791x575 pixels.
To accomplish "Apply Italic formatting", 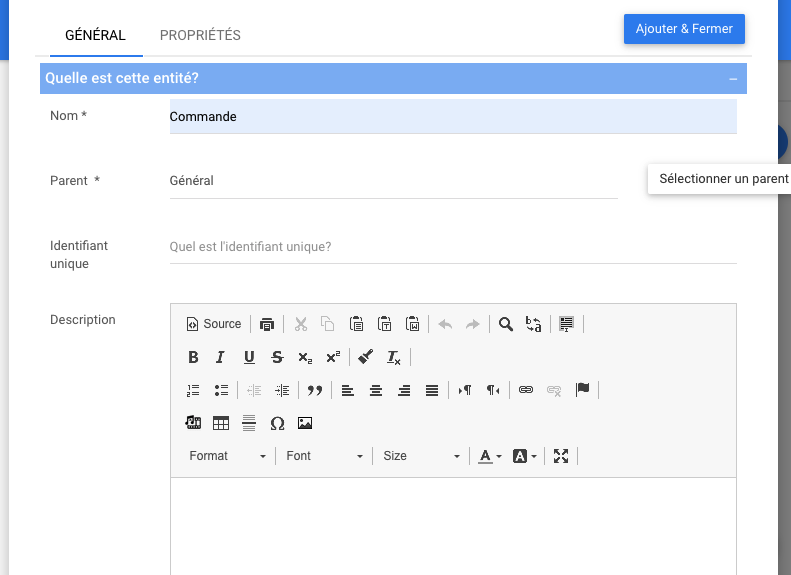I will tap(220, 357).
